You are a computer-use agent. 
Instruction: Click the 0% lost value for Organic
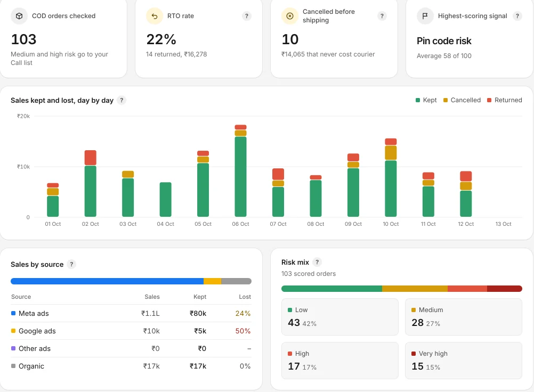tap(245, 366)
